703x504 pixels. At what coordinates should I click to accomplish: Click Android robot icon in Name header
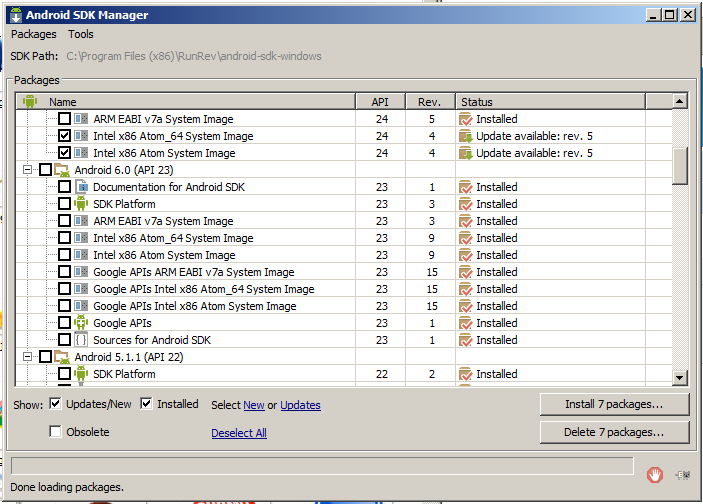click(x=30, y=101)
